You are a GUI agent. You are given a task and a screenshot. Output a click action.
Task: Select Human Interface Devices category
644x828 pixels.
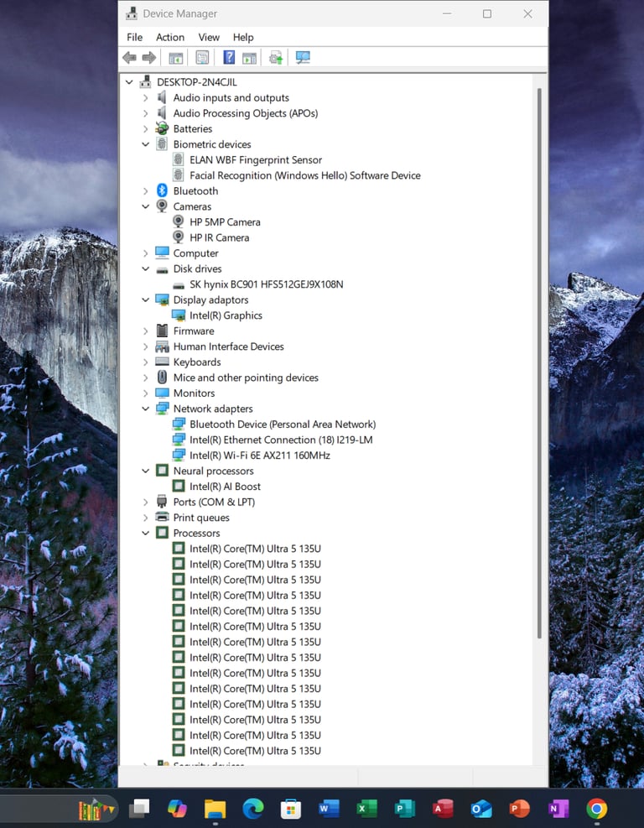229,346
